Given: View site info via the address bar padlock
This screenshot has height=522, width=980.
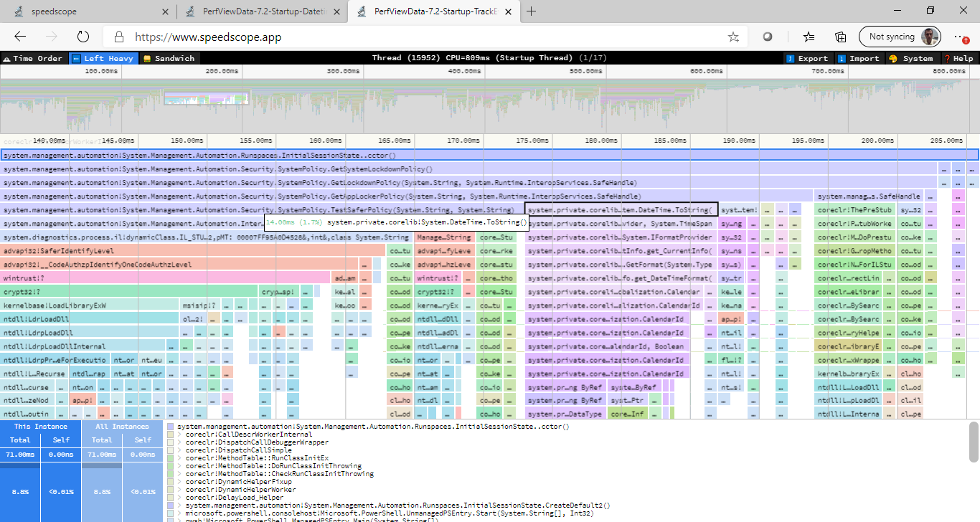Looking at the screenshot, I should tap(118, 37).
